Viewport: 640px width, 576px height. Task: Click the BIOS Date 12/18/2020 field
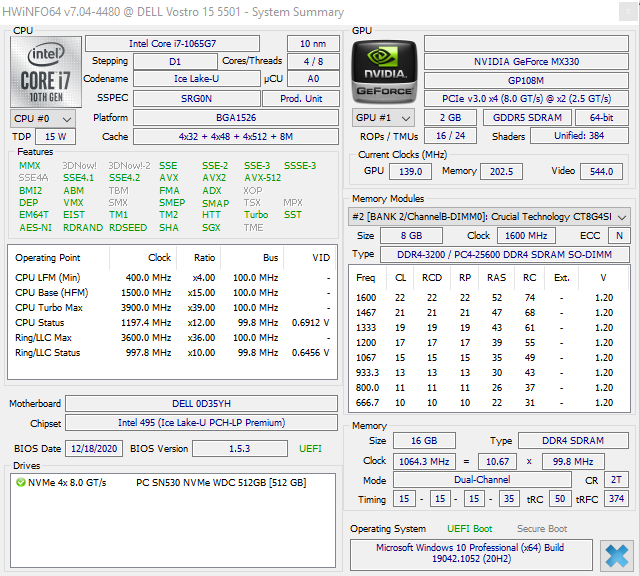(x=94, y=449)
